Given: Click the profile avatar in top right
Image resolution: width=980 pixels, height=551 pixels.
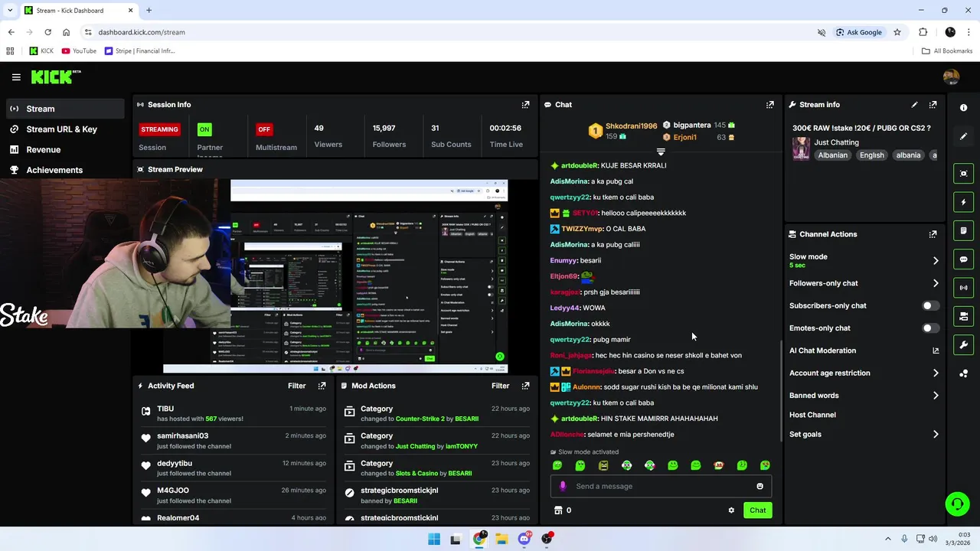Looking at the screenshot, I should (952, 77).
